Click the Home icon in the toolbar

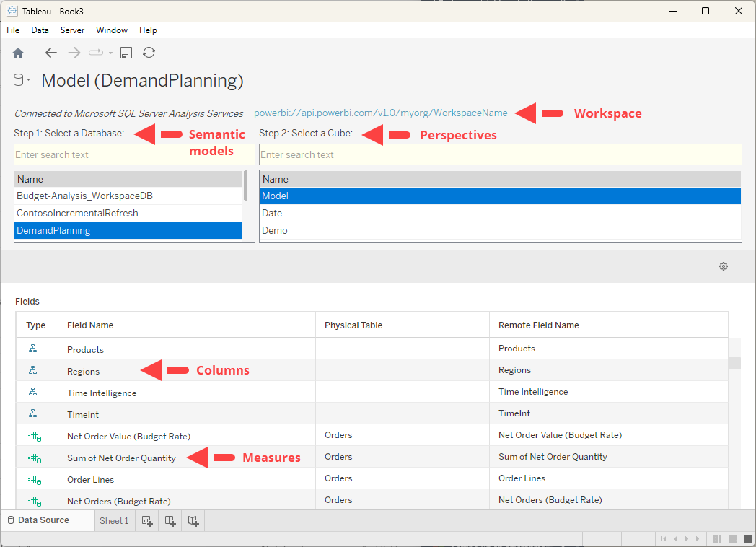click(17, 53)
